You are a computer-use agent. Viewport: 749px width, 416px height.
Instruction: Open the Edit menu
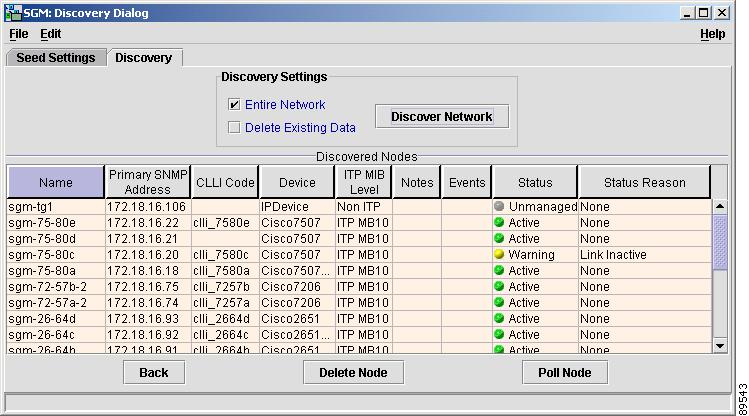click(50, 34)
